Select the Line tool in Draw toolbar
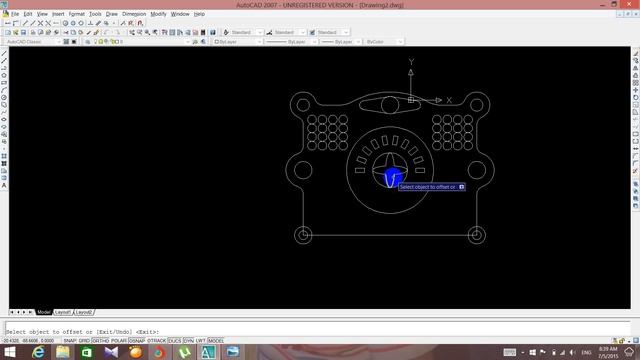The height and width of the screenshot is (360, 640). tap(4, 53)
